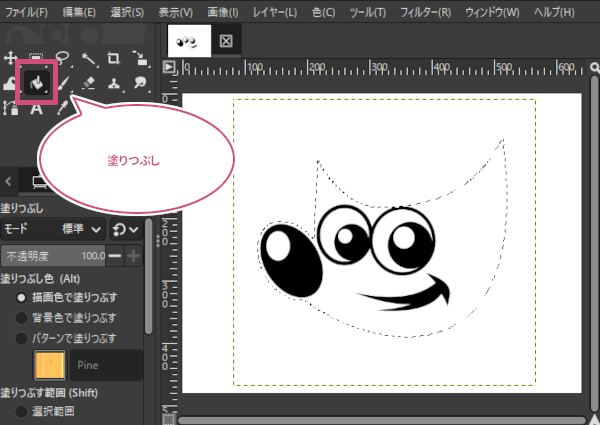Select the Eraser tool
The image size is (600, 425).
pos(88,83)
